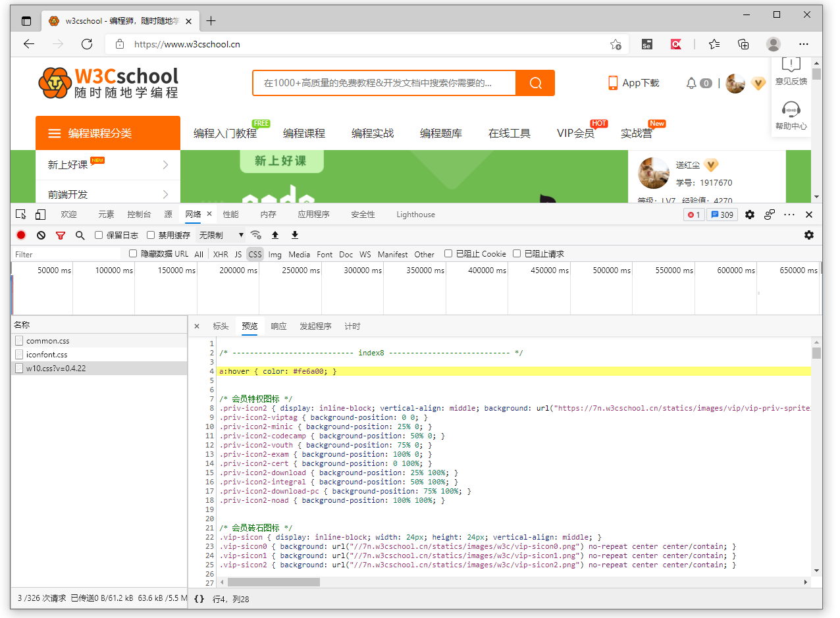The width and height of the screenshot is (840, 618).
Task: Select the iconfont.css request
Action: coord(47,355)
